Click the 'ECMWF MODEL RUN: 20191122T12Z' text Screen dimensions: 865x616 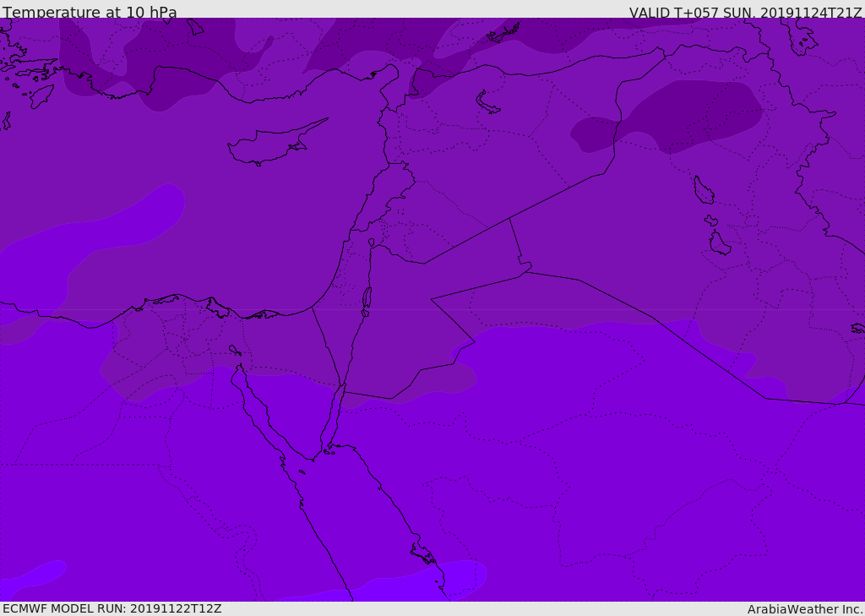pyautogui.click(x=112, y=608)
